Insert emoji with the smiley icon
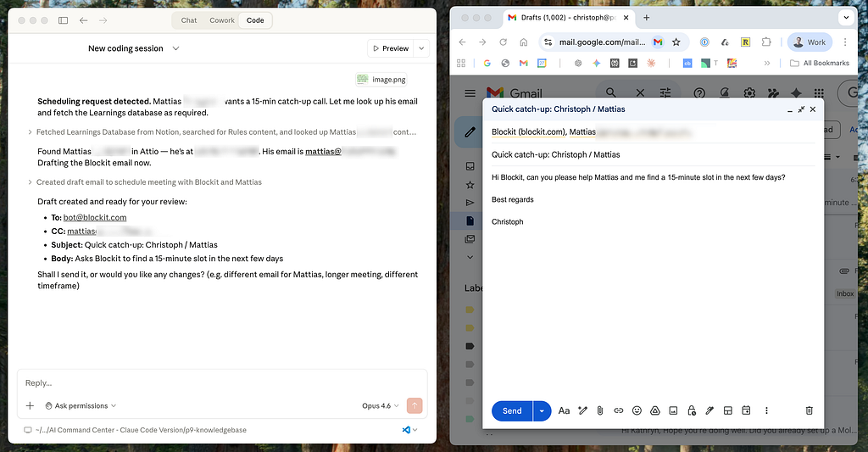 (x=637, y=410)
